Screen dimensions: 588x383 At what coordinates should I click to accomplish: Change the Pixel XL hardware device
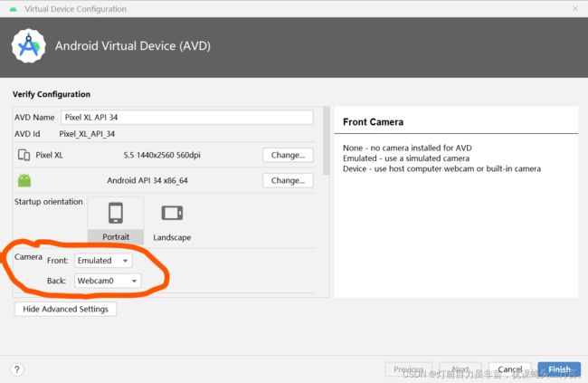click(x=288, y=155)
